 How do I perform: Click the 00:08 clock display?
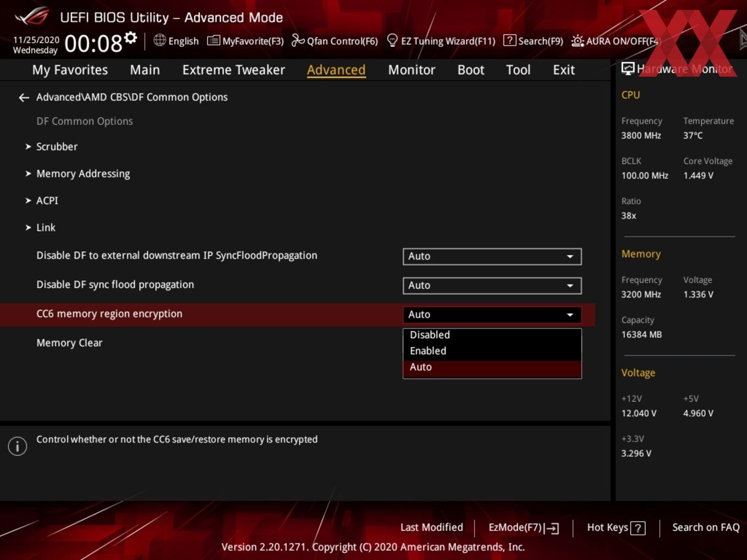(x=93, y=43)
